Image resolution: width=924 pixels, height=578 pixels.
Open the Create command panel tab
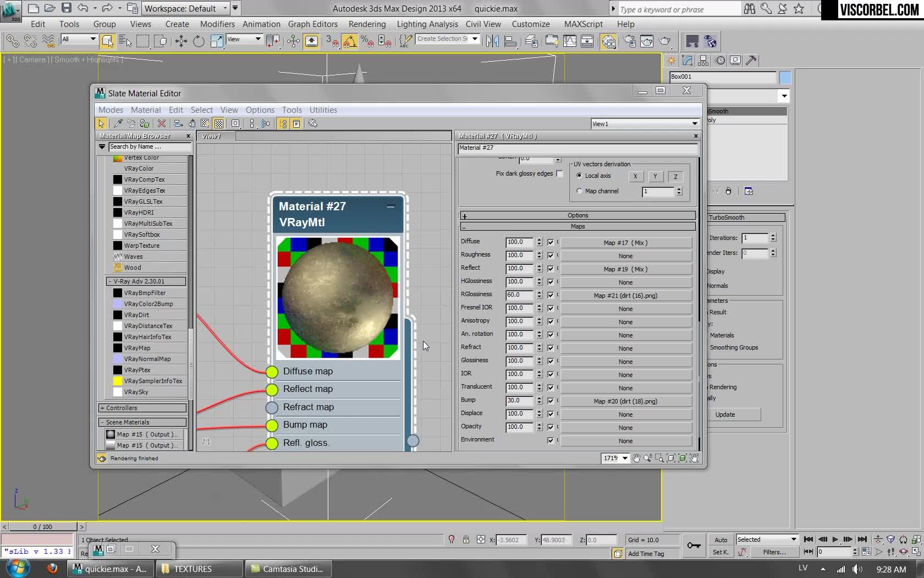click(x=672, y=61)
